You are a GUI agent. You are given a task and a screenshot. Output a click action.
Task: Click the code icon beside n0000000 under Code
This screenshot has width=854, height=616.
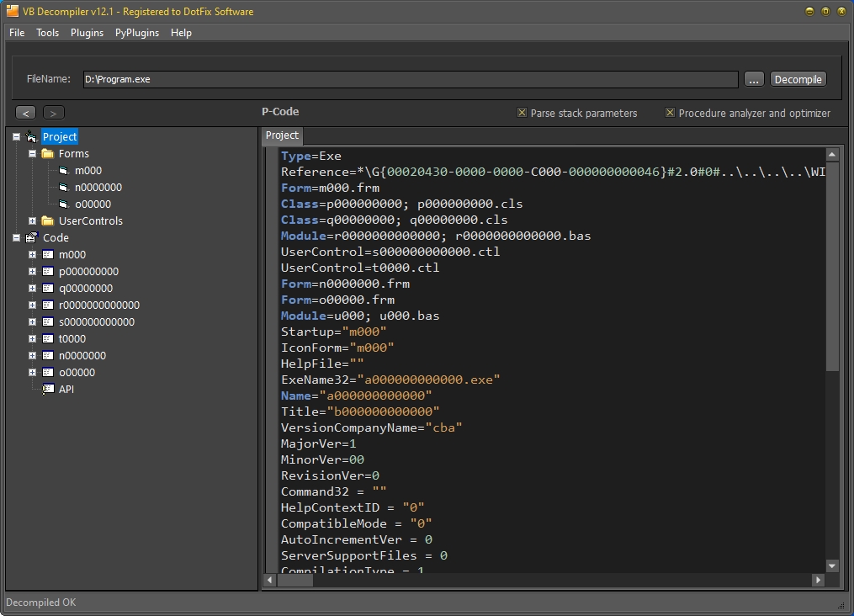(48, 356)
